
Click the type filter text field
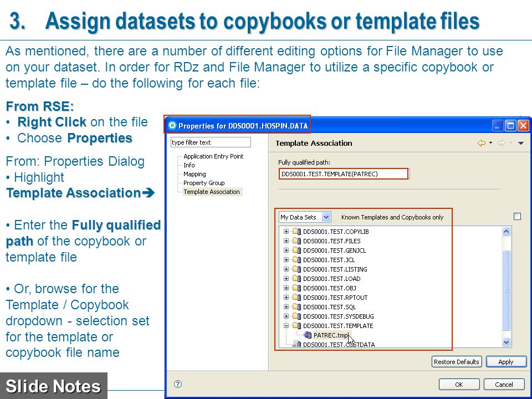[211, 142]
